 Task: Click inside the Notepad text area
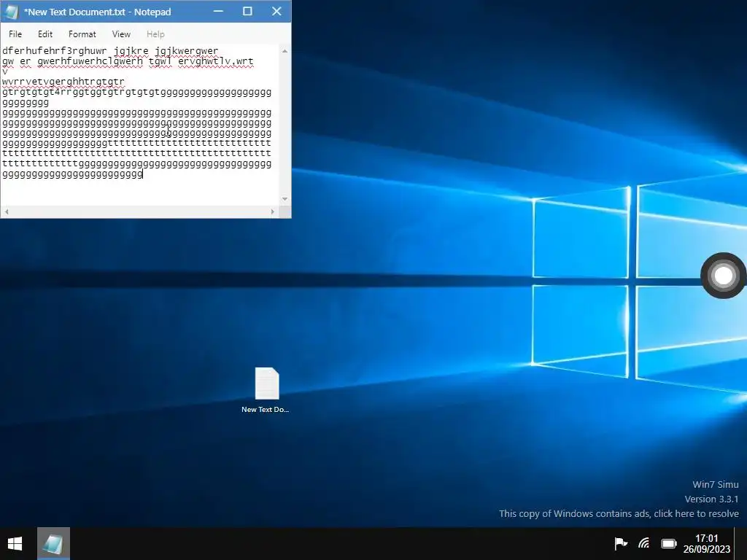coord(140,125)
